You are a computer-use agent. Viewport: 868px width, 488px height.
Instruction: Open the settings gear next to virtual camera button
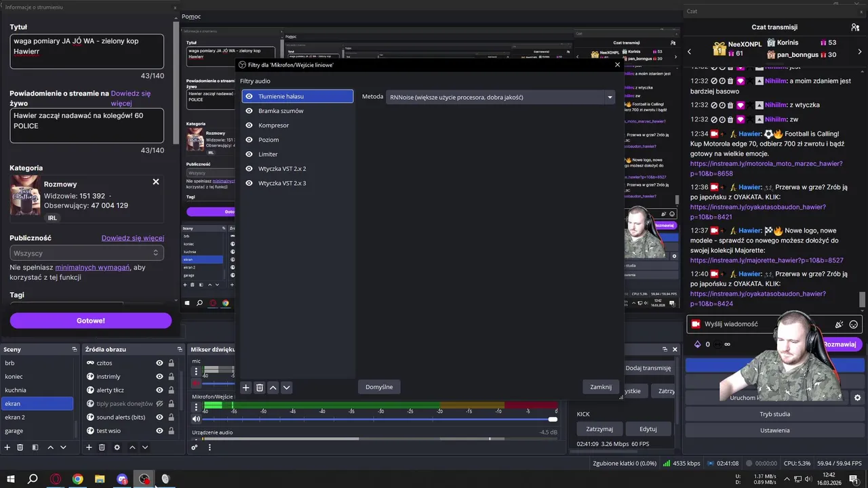[857, 398]
